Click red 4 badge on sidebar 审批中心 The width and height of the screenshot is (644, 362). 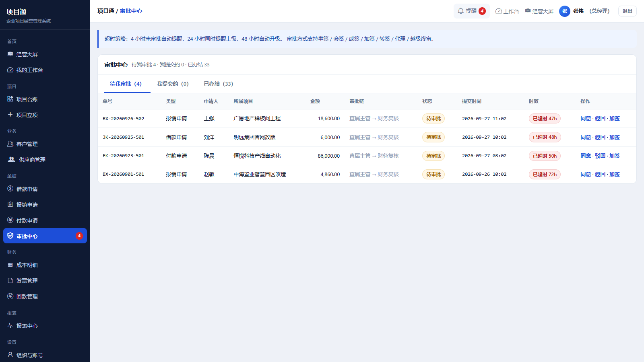point(79,236)
